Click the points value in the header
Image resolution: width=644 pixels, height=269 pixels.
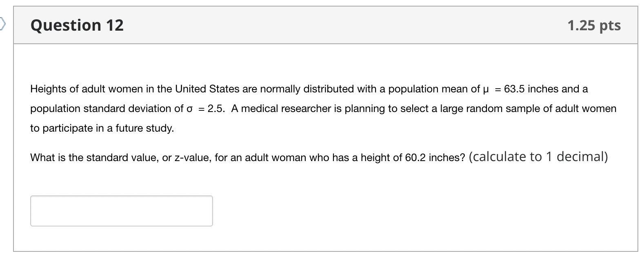click(594, 25)
